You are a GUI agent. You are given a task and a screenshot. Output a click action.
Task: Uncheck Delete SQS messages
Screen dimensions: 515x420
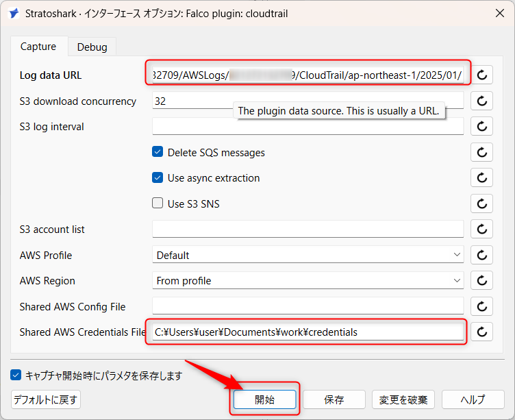pos(158,152)
